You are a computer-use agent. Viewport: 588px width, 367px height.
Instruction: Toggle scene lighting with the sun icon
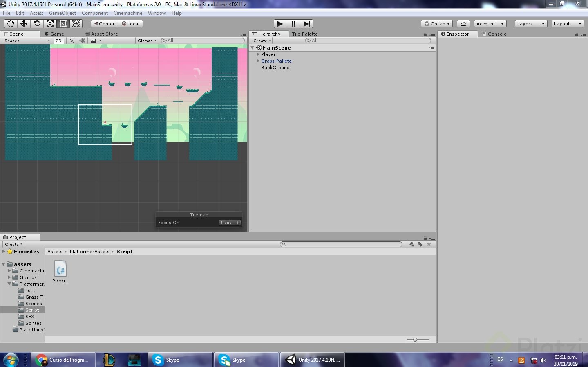point(72,41)
